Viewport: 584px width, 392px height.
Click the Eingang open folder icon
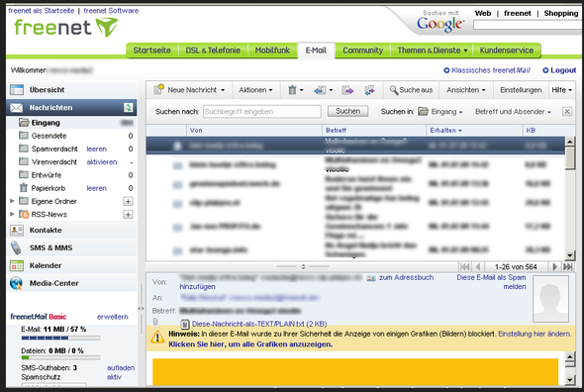[24, 122]
